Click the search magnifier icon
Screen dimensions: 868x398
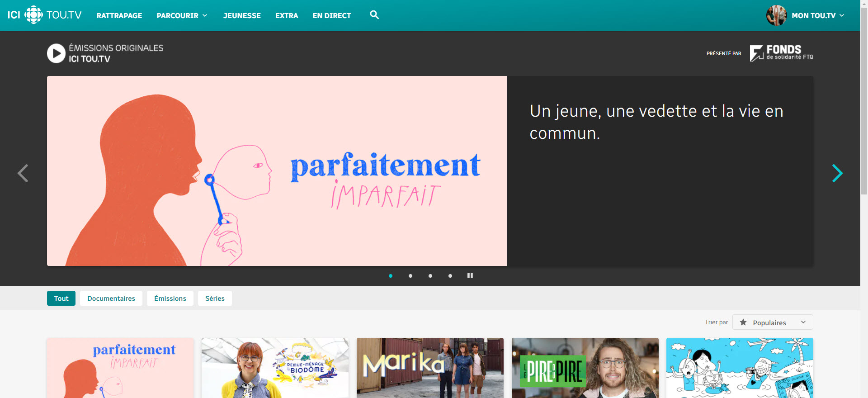tap(374, 15)
